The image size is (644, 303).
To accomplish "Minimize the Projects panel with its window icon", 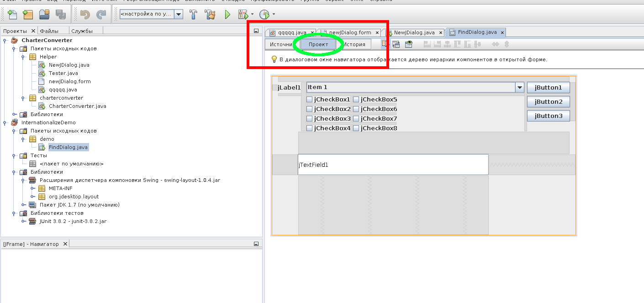I will coord(256,31).
